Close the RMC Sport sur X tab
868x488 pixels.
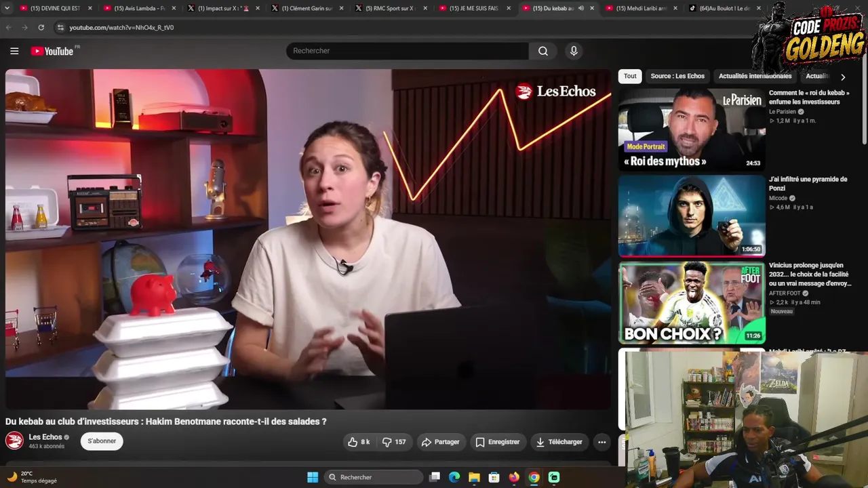pos(425,8)
